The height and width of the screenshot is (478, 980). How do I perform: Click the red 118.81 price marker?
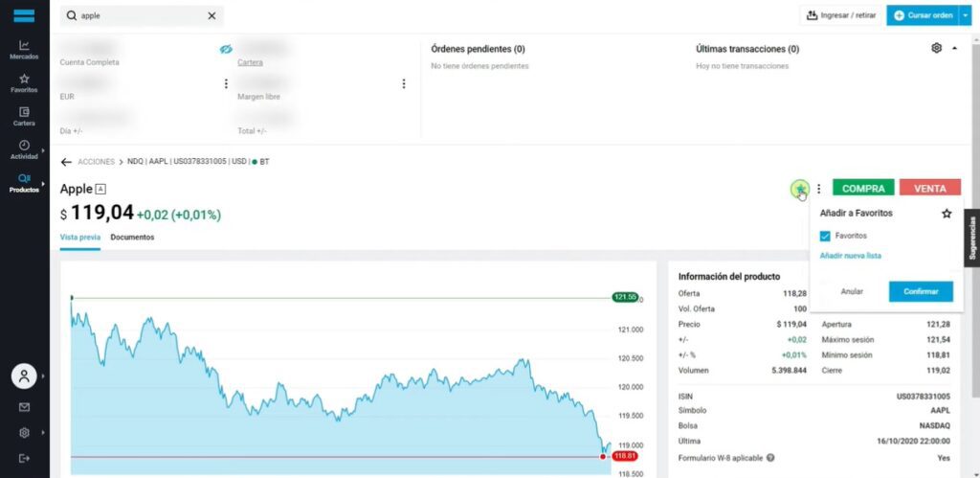pyautogui.click(x=622, y=457)
